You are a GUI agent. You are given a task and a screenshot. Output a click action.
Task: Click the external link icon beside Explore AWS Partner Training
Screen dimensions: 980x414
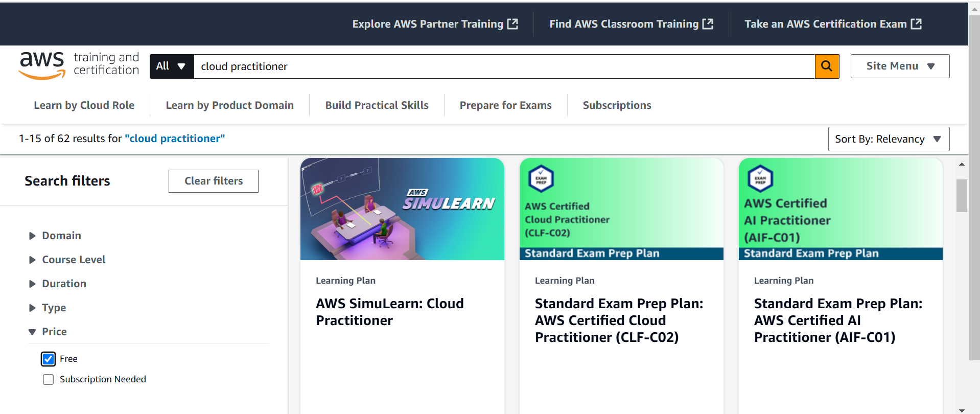[x=512, y=24]
